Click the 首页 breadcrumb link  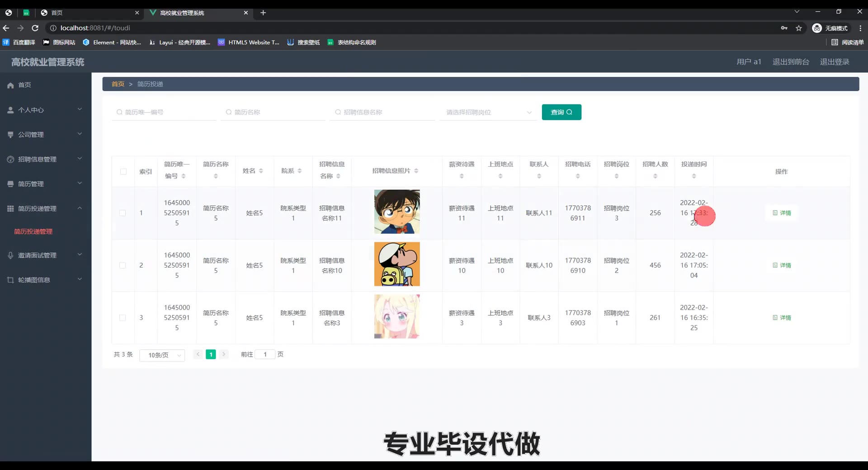point(118,84)
